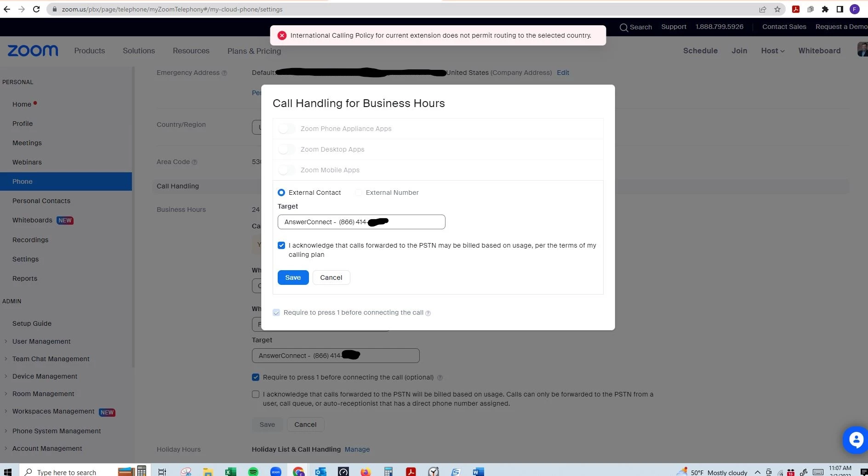Image resolution: width=868 pixels, height=476 pixels.
Task: Open Spotify from the taskbar
Action: tap(253, 472)
